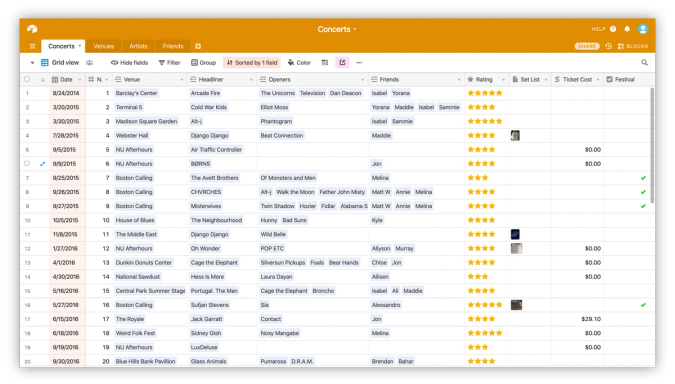
Task: Open the more options ellipsis
Action: coord(359,62)
